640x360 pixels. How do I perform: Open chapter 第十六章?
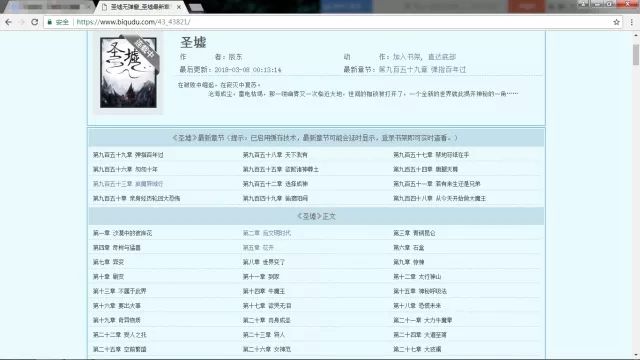click(116, 306)
